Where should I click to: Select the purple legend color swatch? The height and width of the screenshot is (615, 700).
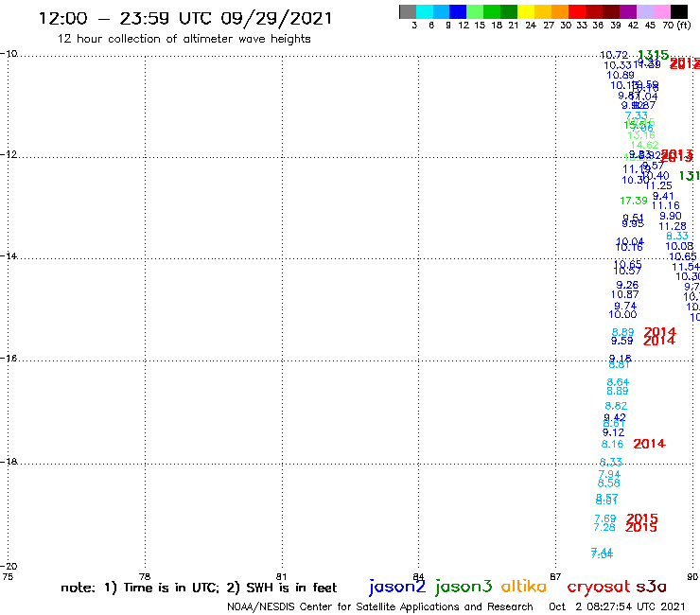coord(627,11)
